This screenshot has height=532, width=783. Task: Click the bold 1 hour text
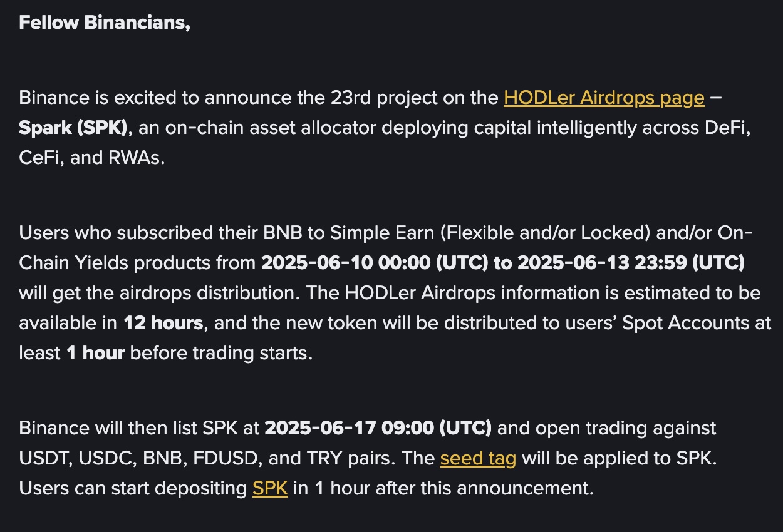click(95, 353)
